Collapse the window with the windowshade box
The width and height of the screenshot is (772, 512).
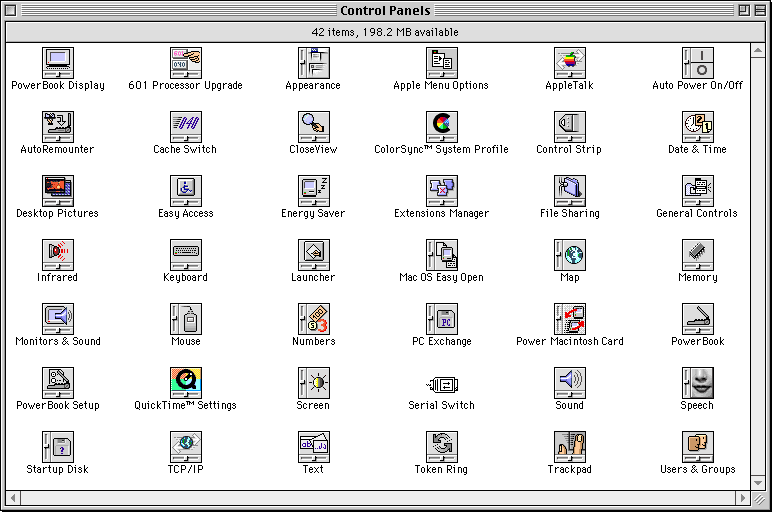759,10
